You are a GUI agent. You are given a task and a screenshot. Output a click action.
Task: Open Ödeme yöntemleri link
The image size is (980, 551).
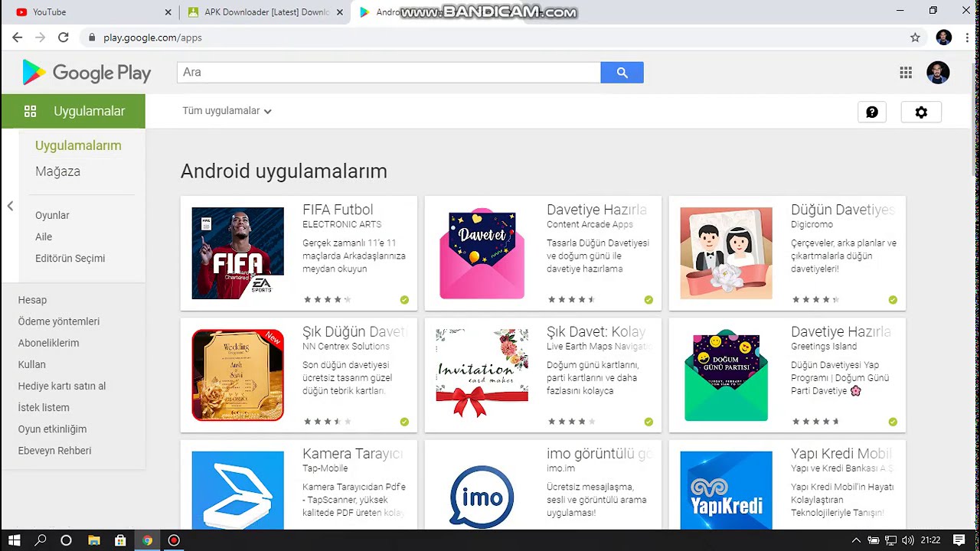pos(59,321)
